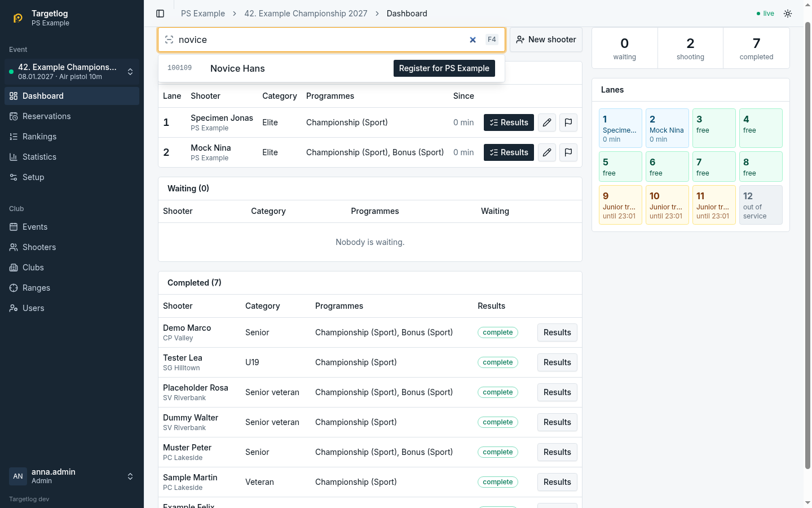Select lane 1 tile Specimen
812x508 pixels.
click(620, 128)
